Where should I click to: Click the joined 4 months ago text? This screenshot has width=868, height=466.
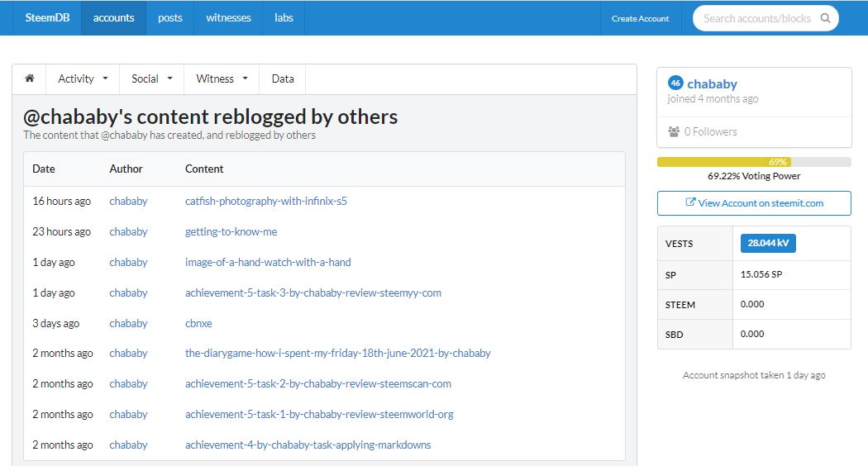pyautogui.click(x=713, y=98)
